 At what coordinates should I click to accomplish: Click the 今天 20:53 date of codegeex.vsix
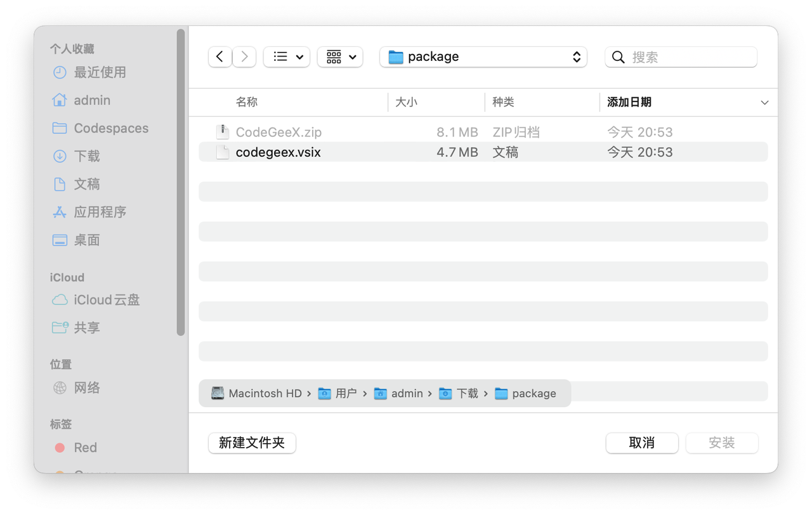[640, 152]
